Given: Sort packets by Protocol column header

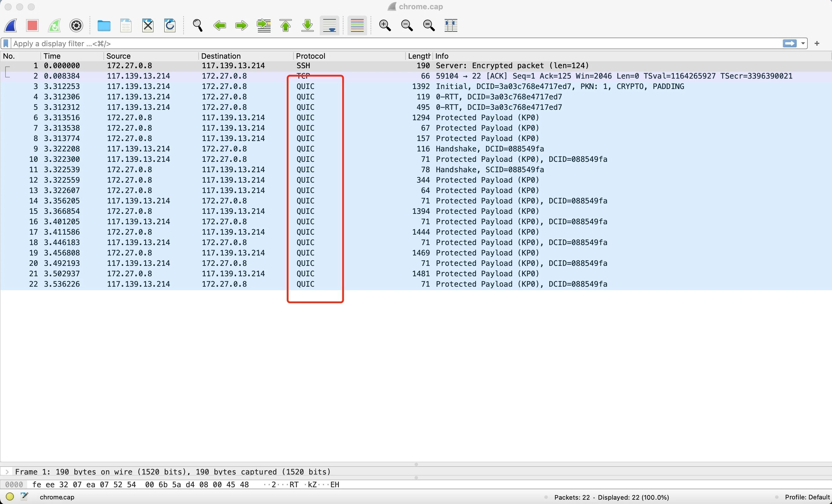Looking at the screenshot, I should click(x=310, y=56).
